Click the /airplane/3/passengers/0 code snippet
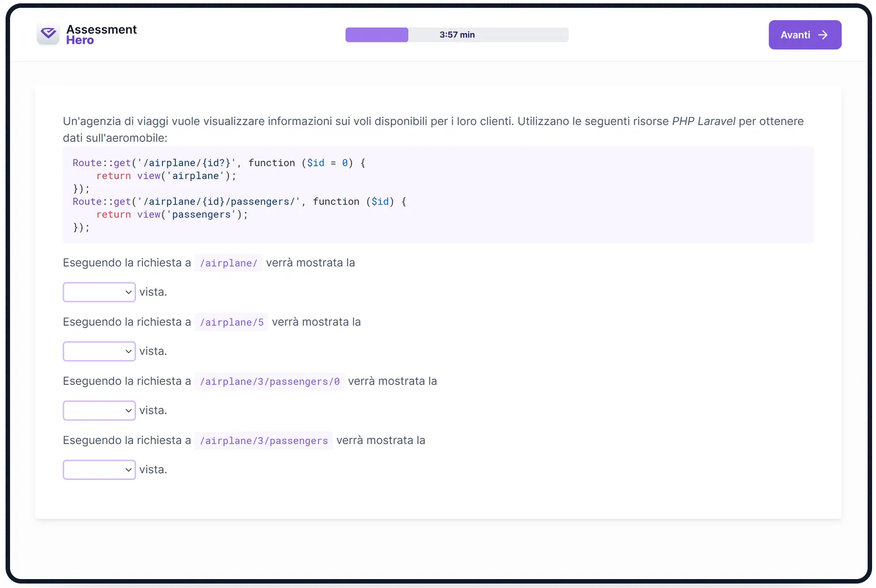The width and height of the screenshot is (876, 588). point(270,382)
